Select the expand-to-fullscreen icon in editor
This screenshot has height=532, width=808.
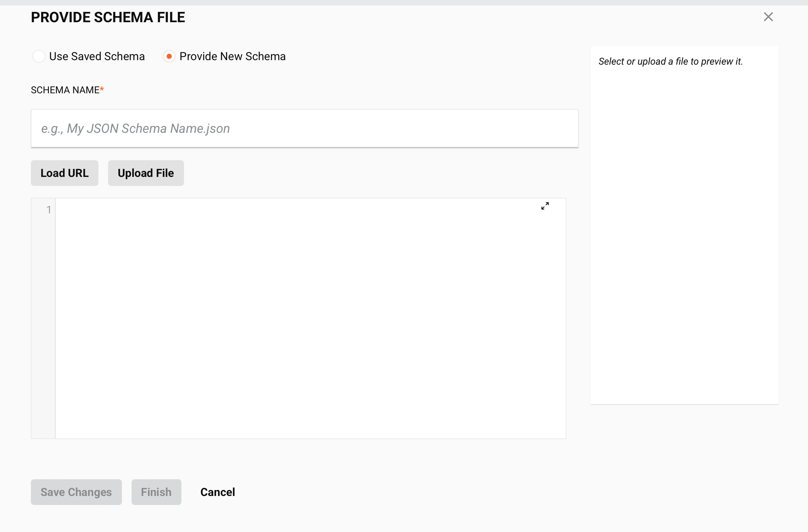[x=545, y=206]
